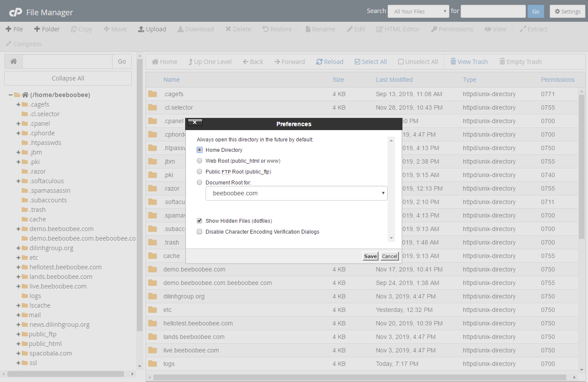Screen dimensions: 588x382
Task: Sort by the Permissions column header
Action: coord(558,80)
